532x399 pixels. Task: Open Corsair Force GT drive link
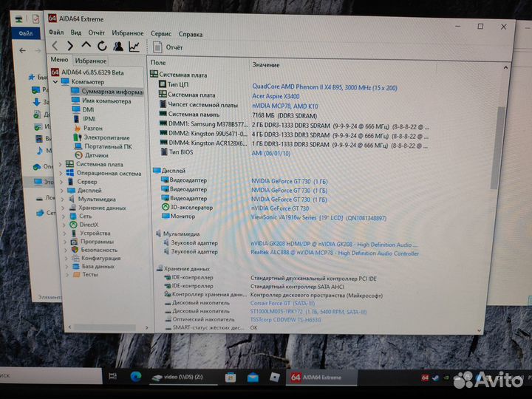click(282, 303)
